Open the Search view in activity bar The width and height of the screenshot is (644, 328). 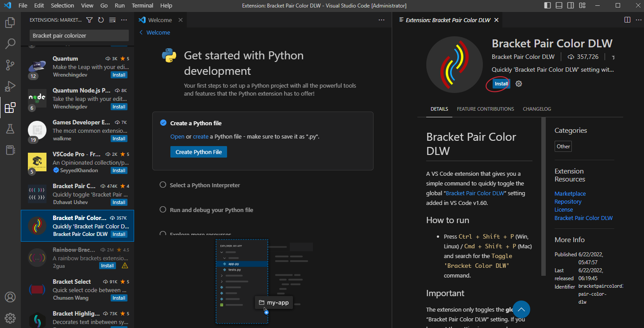pos(10,44)
